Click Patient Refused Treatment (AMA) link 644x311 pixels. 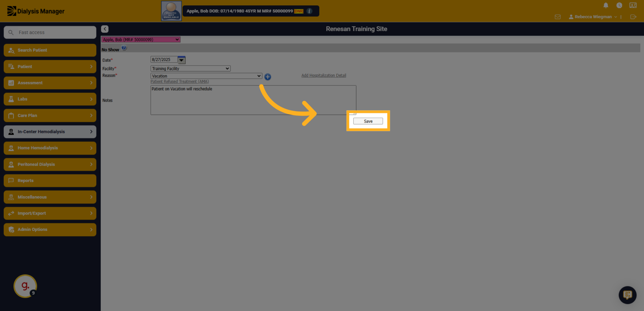pyautogui.click(x=180, y=82)
